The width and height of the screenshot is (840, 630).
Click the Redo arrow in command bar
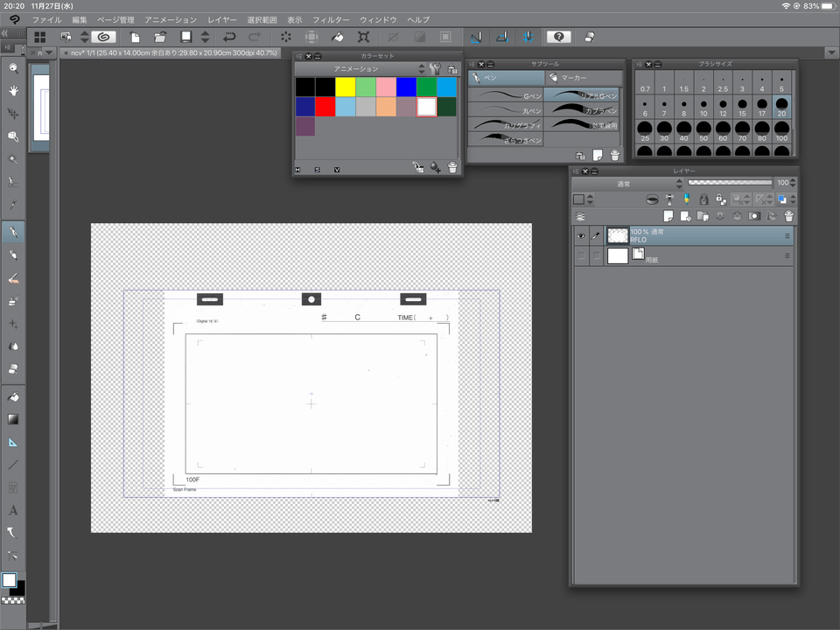(x=255, y=37)
